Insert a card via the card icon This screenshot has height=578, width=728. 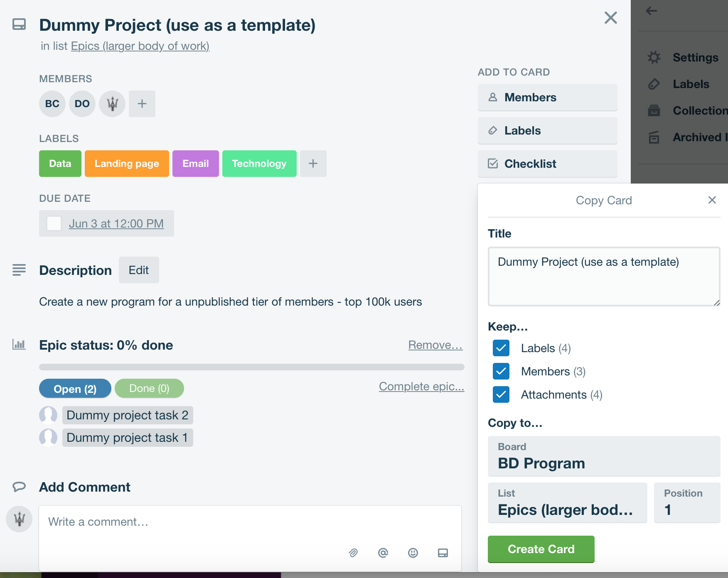pyautogui.click(x=443, y=553)
